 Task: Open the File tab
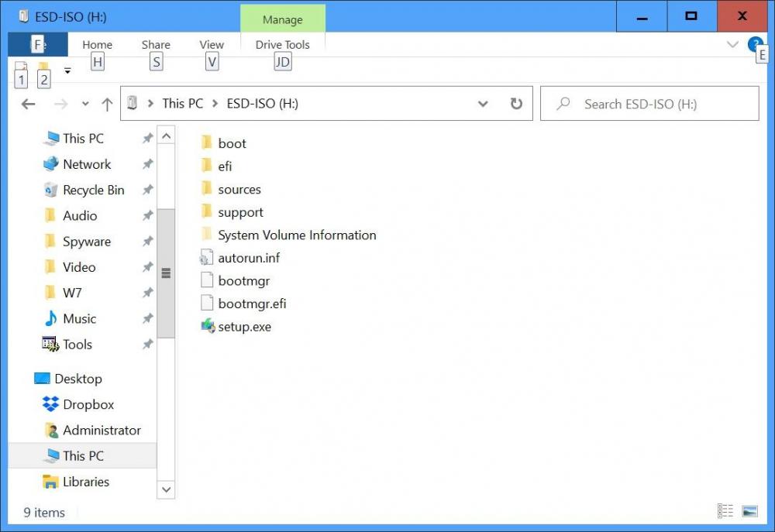(x=38, y=44)
